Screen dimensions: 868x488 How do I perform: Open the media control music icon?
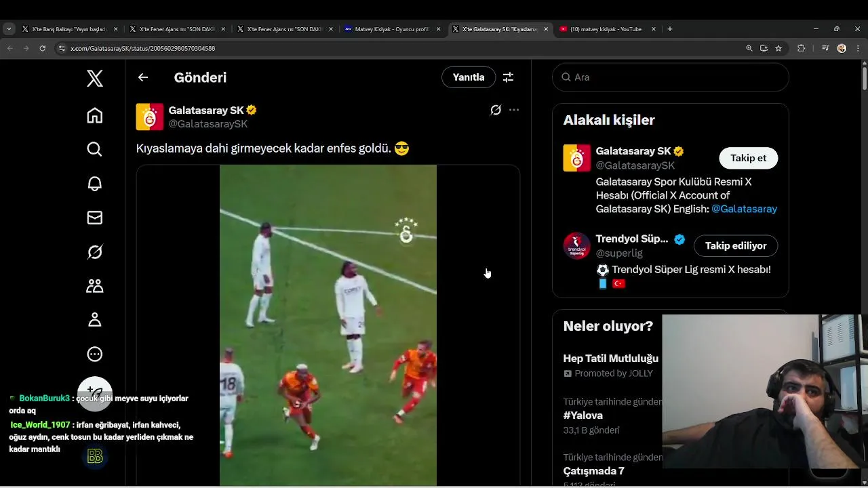(825, 48)
